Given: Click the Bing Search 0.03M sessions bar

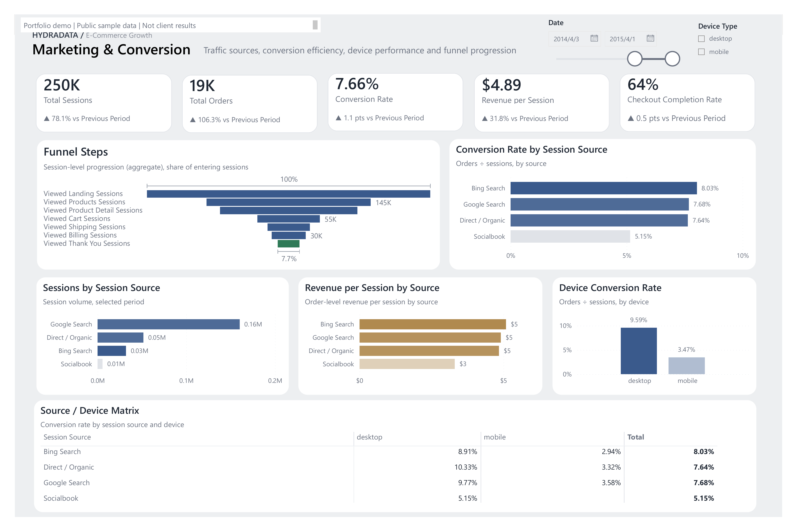Looking at the screenshot, I should tap(112, 351).
